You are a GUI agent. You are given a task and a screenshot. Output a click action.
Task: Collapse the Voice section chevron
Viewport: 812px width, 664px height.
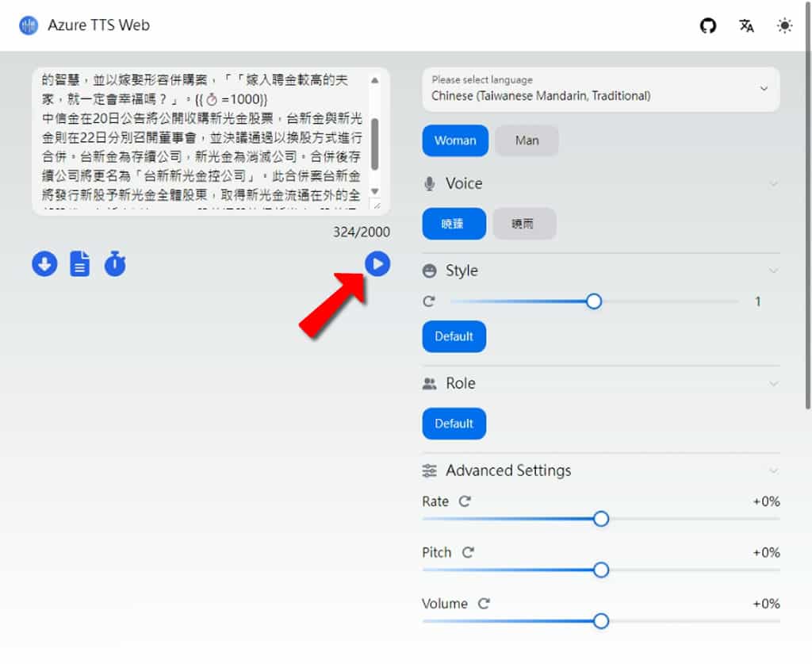(773, 184)
